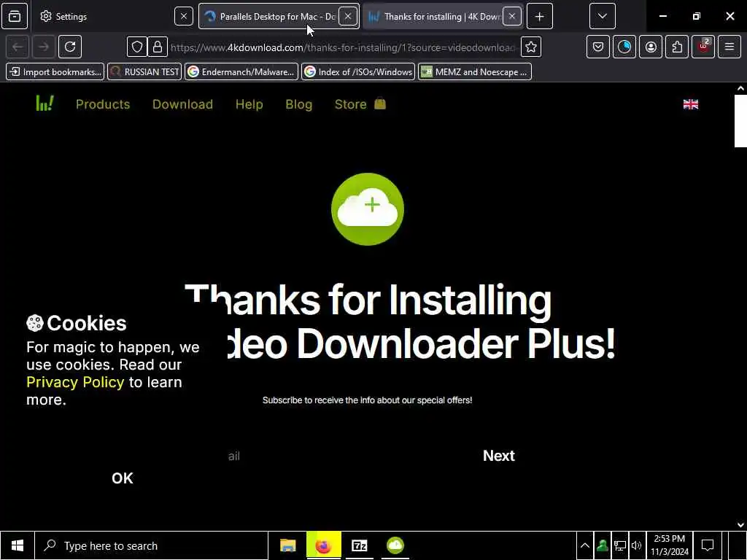Expand the list all tabs dropdown
Screen dimensions: 747x560
coord(602,17)
